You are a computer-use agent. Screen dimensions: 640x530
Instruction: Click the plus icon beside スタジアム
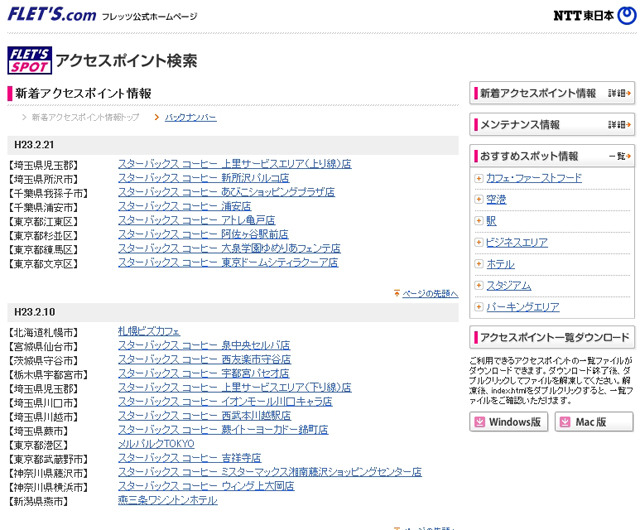479,285
